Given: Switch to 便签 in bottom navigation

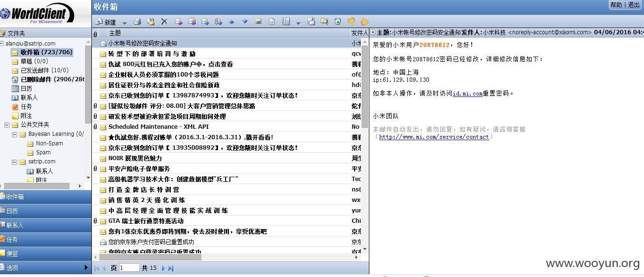Looking at the screenshot, I should pos(46,253).
